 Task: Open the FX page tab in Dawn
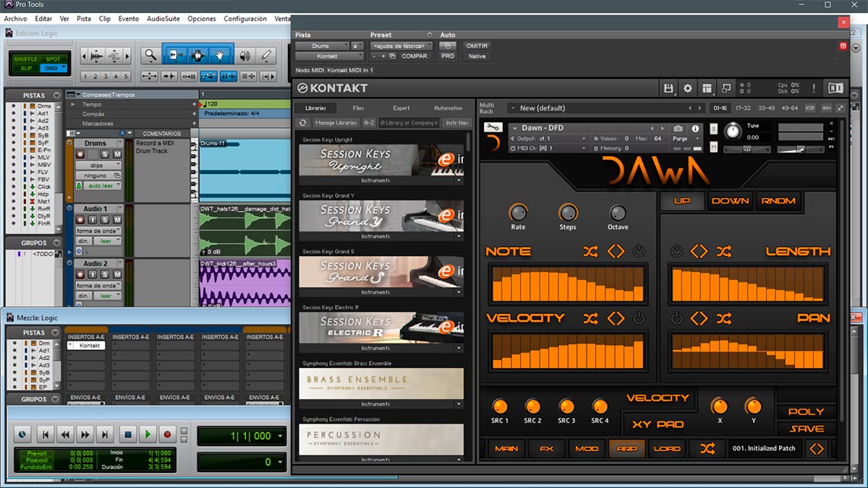pyautogui.click(x=547, y=448)
